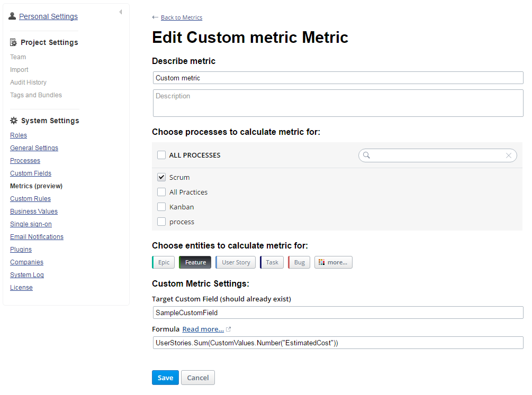
Task: Click the Description text area
Action: click(337, 103)
